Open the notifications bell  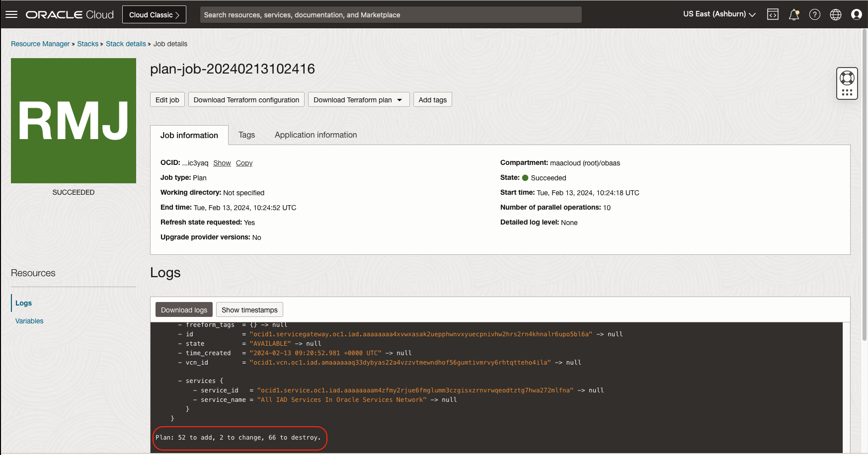pyautogui.click(x=793, y=14)
